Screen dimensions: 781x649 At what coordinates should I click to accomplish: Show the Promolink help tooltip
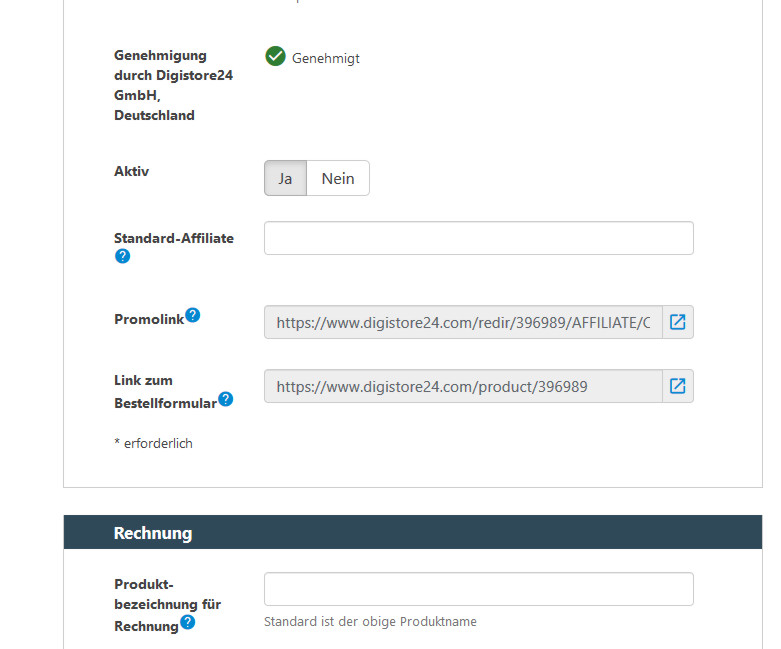point(193,315)
